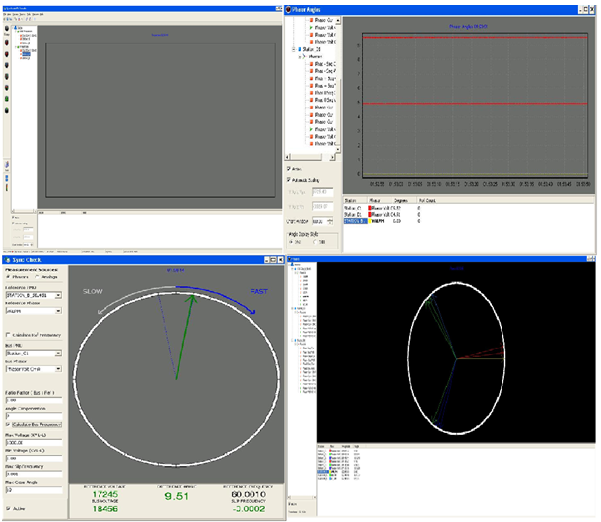
Task: Click the Phase Angle window title icon
Action: tap(290, 8)
